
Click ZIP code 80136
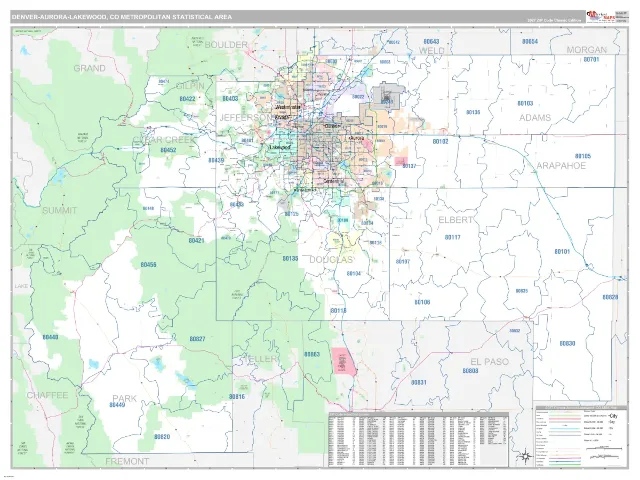click(x=473, y=112)
